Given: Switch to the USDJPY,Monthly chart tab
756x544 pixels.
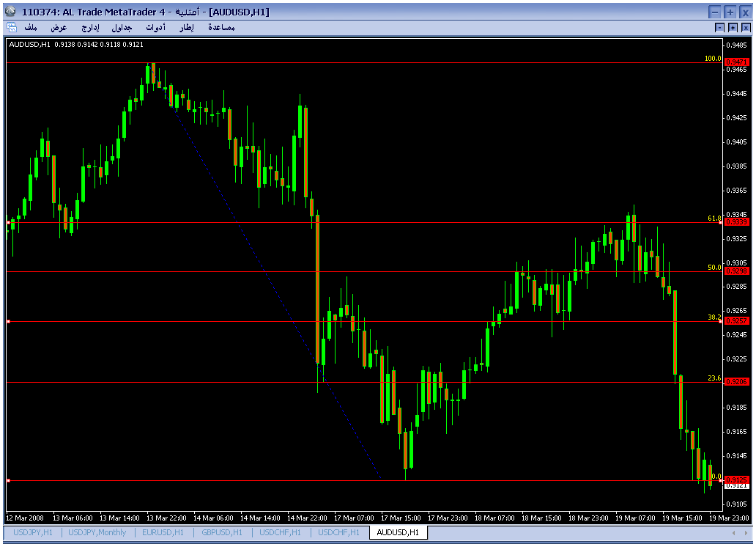Looking at the screenshot, I should click(x=97, y=532).
